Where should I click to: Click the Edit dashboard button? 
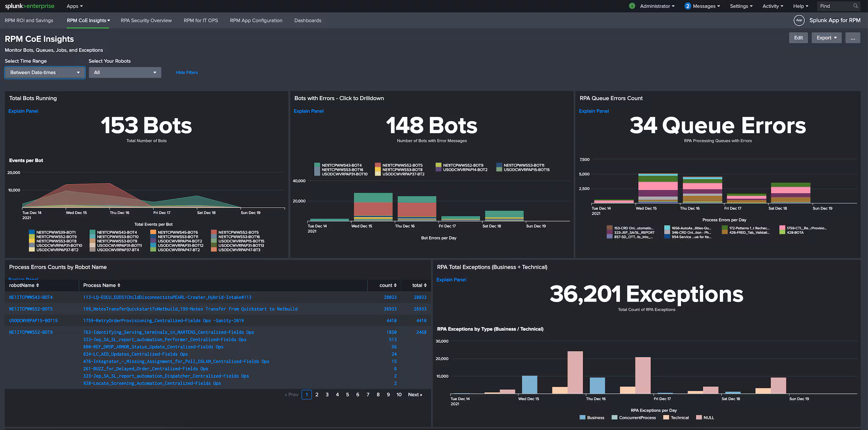[x=798, y=38]
